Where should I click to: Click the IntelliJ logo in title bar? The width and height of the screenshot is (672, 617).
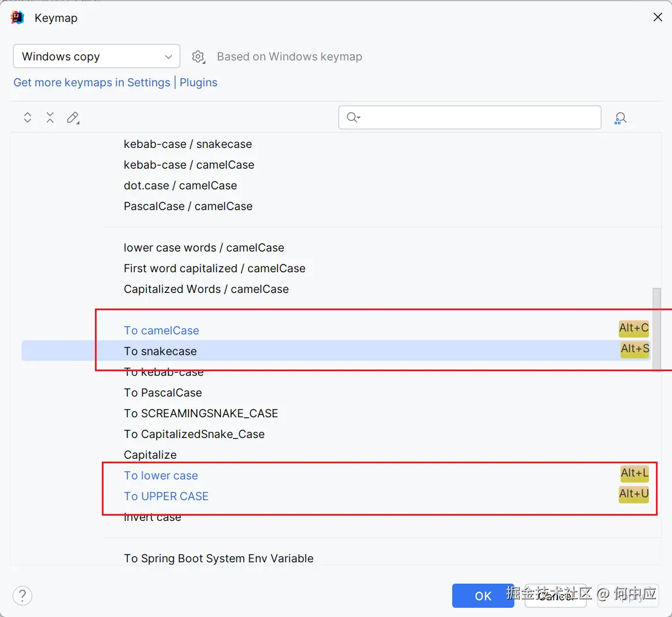[18, 18]
